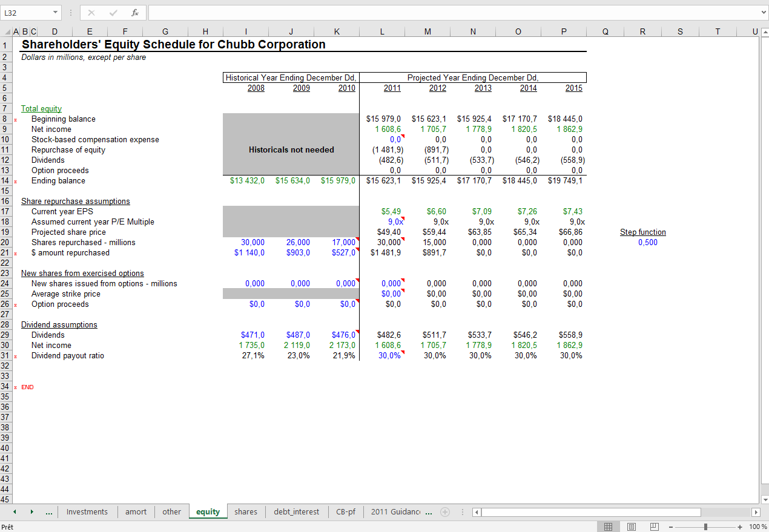769x532 pixels.
Task: Click the vertical scrollbar up arrow
Action: click(x=764, y=32)
